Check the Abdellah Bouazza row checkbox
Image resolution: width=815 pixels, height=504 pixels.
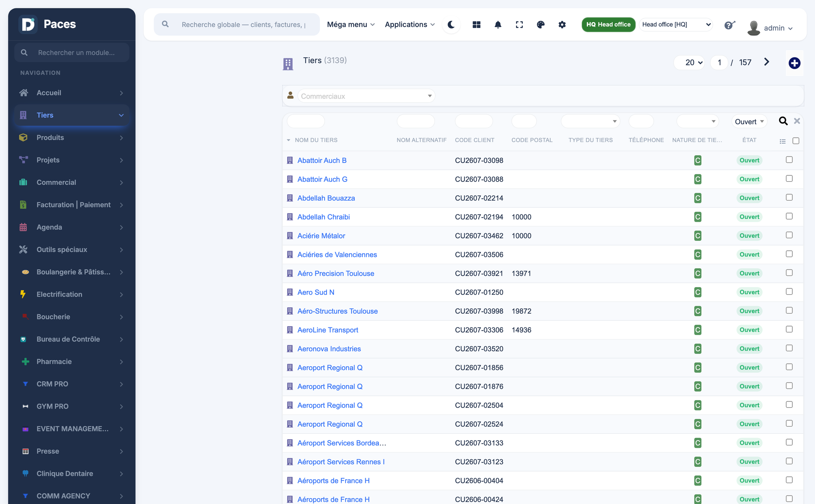pyautogui.click(x=789, y=198)
